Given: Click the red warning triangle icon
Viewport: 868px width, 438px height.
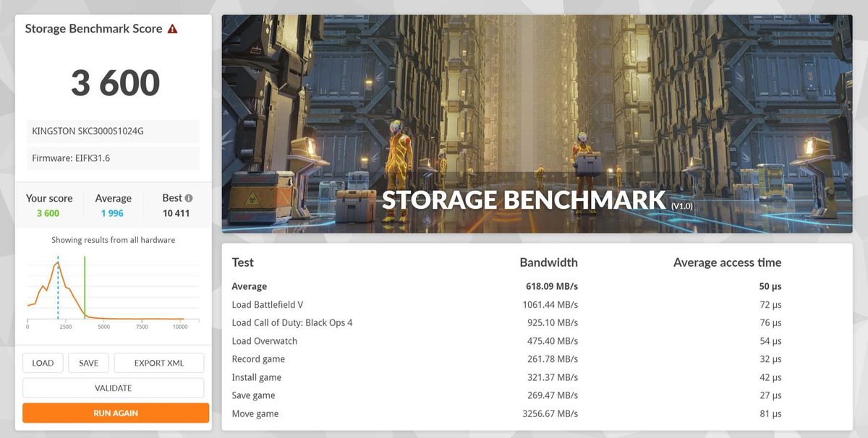Looking at the screenshot, I should point(172,29).
